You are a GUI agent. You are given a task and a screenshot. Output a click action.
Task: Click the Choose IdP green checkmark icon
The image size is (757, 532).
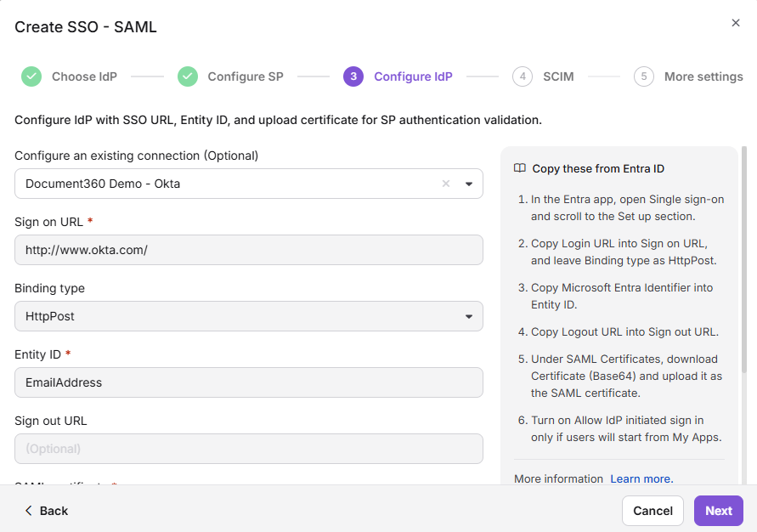click(x=31, y=76)
